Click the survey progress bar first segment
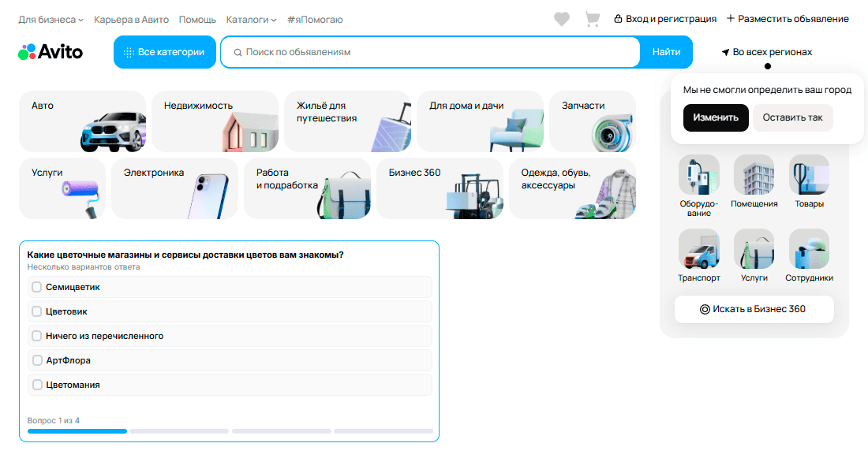Screen dimensions: 868x473 point(77,431)
